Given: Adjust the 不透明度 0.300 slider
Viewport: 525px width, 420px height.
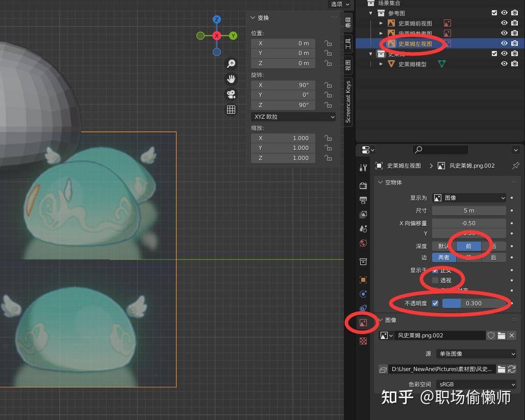Looking at the screenshot, I should coord(474,303).
